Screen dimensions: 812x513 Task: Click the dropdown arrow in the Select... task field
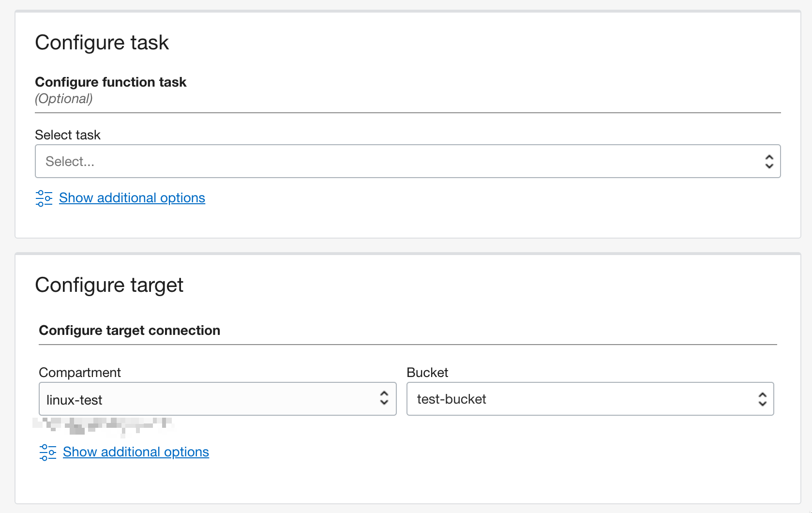[x=770, y=161]
